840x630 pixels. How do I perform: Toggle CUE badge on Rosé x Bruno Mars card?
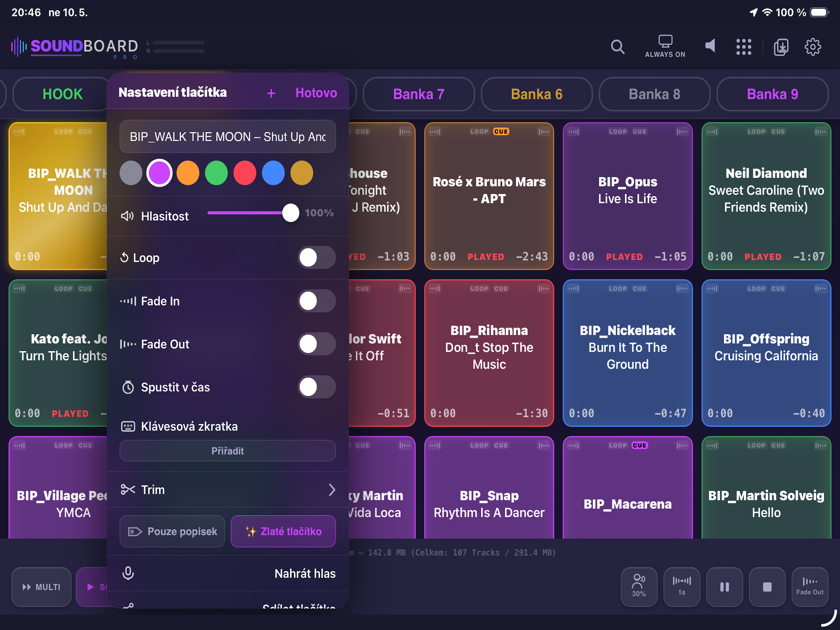coord(501,131)
